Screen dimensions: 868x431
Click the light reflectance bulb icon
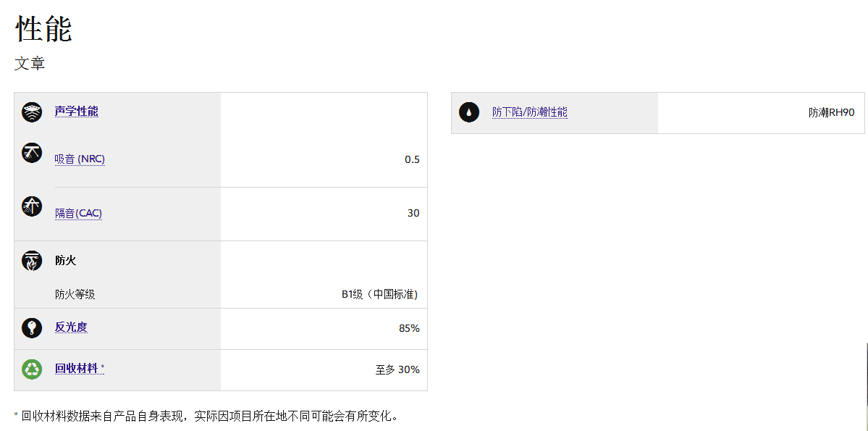(x=32, y=328)
